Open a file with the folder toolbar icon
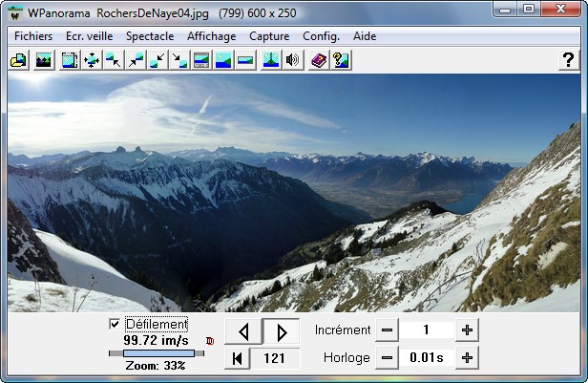The image size is (588, 383). click(x=19, y=60)
